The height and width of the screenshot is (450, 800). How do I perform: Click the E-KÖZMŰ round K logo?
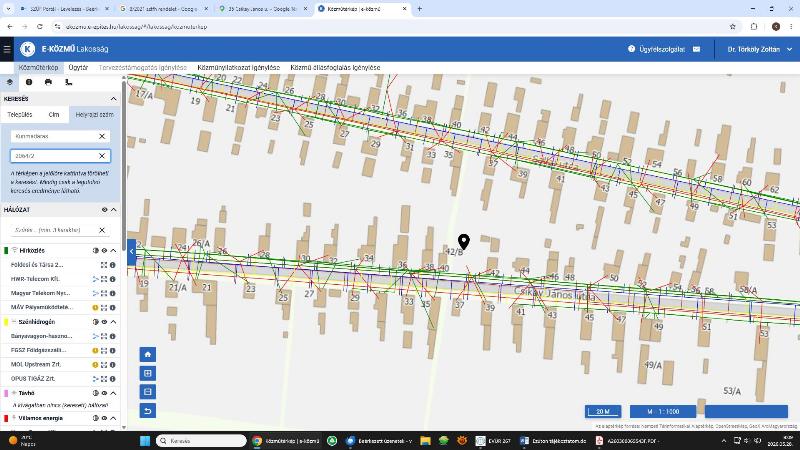coord(28,49)
